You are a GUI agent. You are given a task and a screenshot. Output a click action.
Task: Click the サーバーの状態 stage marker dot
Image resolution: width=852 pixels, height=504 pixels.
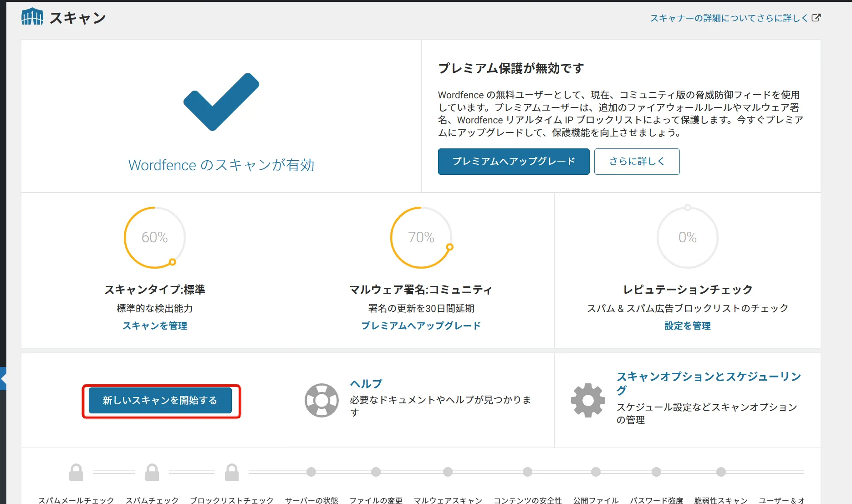[x=311, y=472]
